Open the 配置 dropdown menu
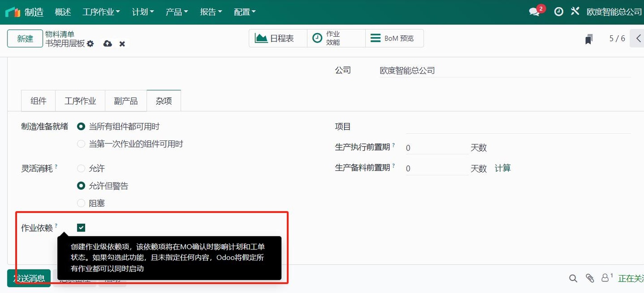This screenshot has height=293, width=644. (244, 11)
